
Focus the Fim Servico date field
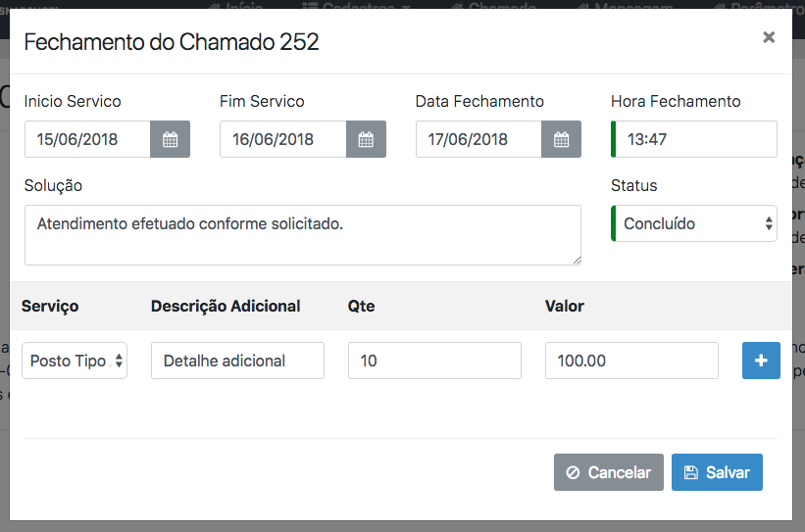point(282,139)
